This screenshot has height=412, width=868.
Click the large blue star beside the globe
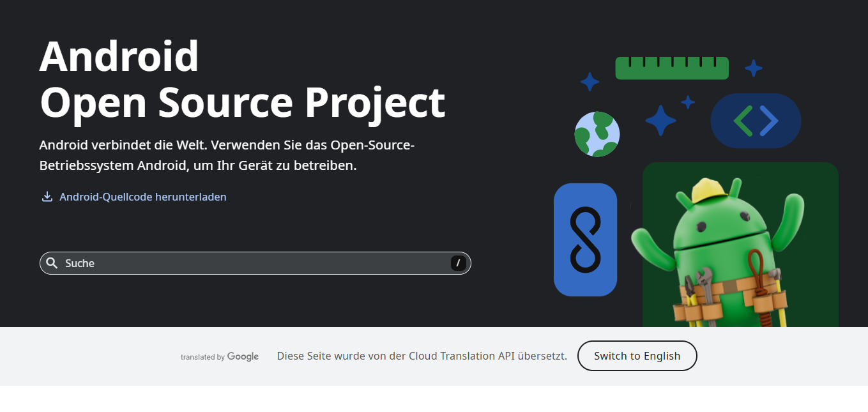(660, 120)
